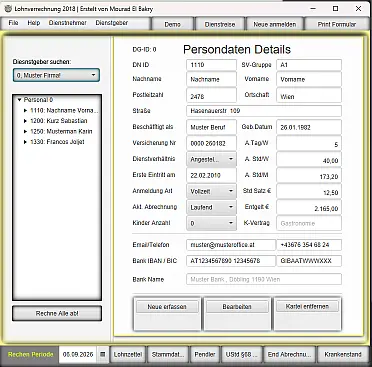
Task: Click the Versicherung Nr field
Action: coord(211,143)
